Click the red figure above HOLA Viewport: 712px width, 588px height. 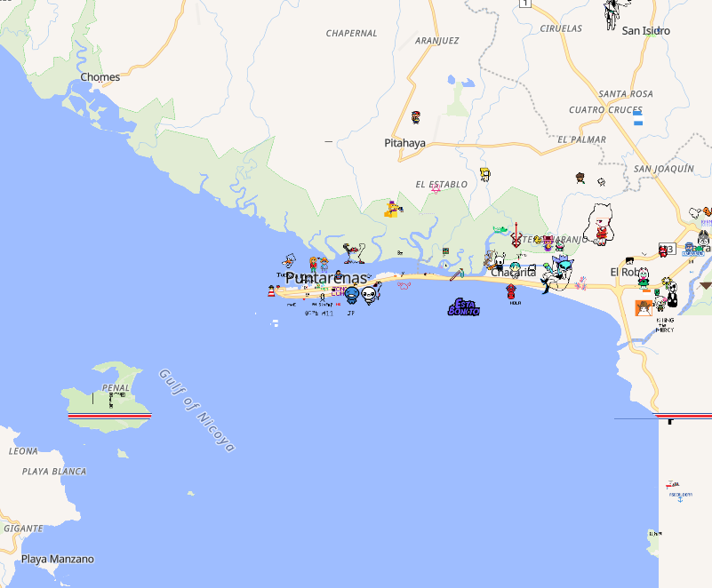click(511, 291)
